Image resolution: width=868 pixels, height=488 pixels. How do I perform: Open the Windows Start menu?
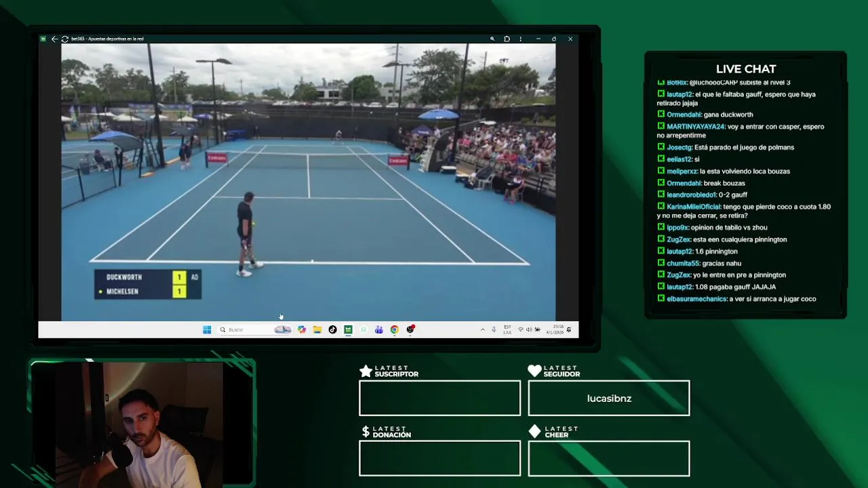[x=207, y=329]
